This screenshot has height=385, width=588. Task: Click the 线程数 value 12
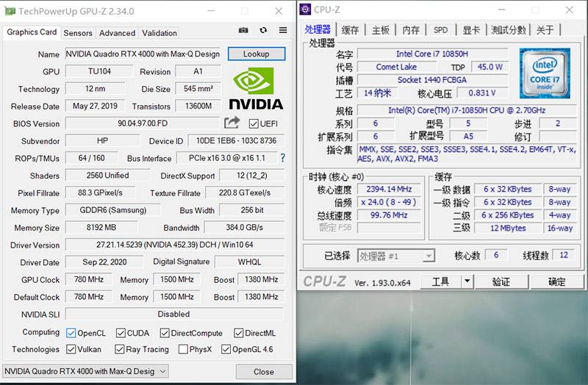click(x=564, y=255)
